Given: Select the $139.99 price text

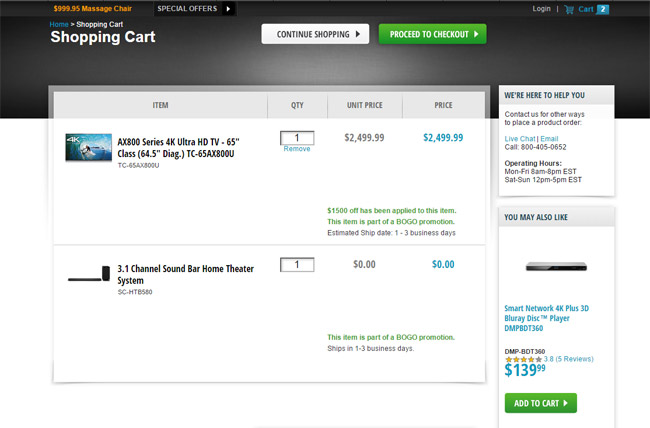Looking at the screenshot, I should tap(525, 370).
